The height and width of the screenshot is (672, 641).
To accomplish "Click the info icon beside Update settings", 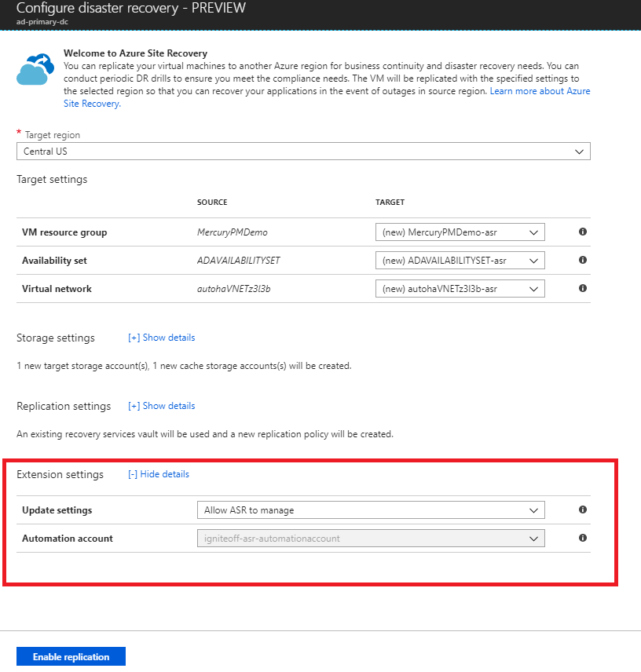I will tap(583, 509).
